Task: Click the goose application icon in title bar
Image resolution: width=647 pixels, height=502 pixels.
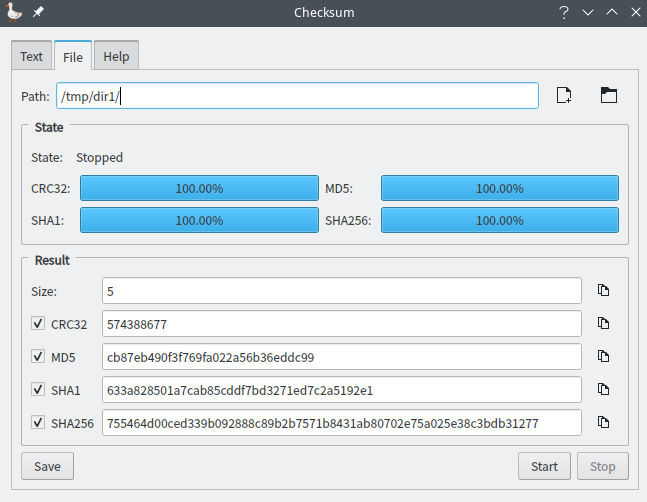Action: [x=14, y=12]
